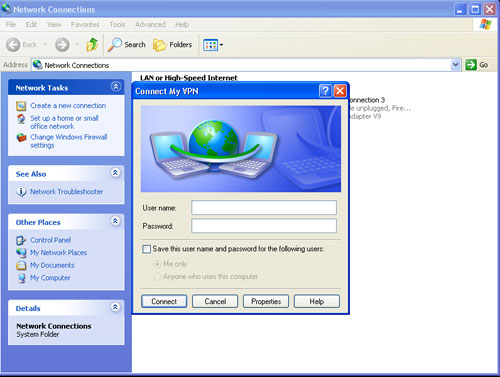The image size is (500, 377).
Task: Click the Windows flag logo
Action: click(485, 24)
